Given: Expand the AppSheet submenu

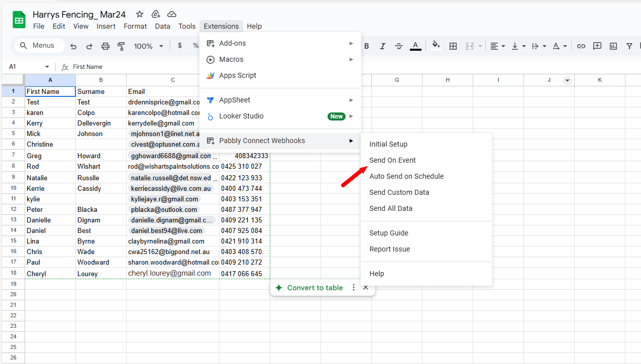Looking at the screenshot, I should coord(280,100).
